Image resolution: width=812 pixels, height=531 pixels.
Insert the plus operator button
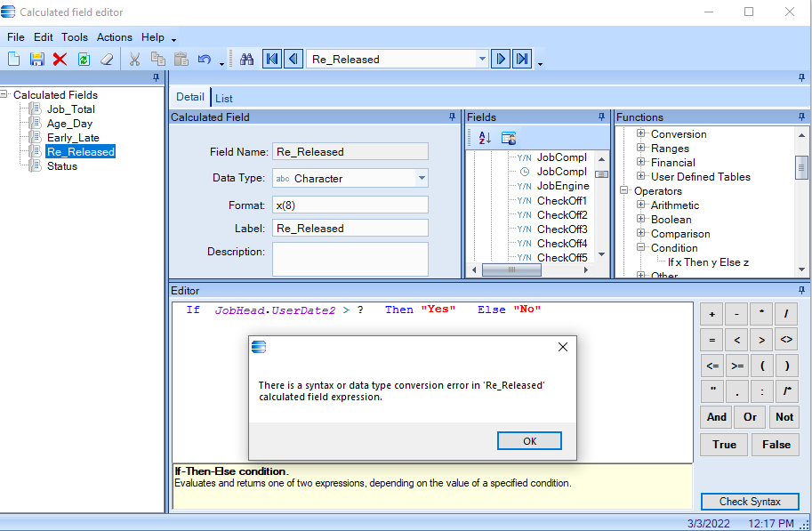(x=712, y=314)
